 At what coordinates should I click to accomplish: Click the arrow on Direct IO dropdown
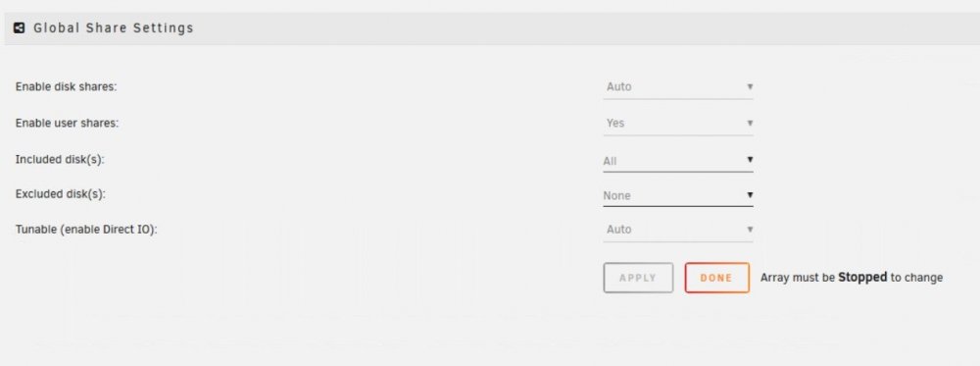(x=750, y=230)
